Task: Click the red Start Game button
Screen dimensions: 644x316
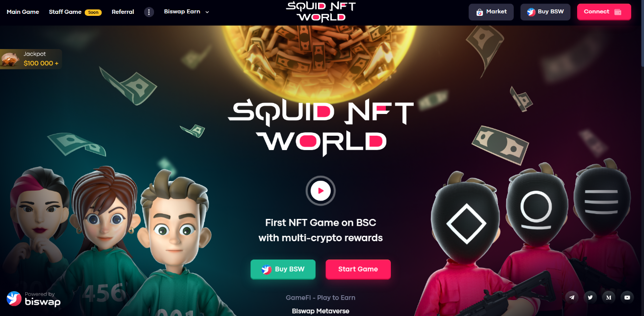Action: [x=358, y=269]
